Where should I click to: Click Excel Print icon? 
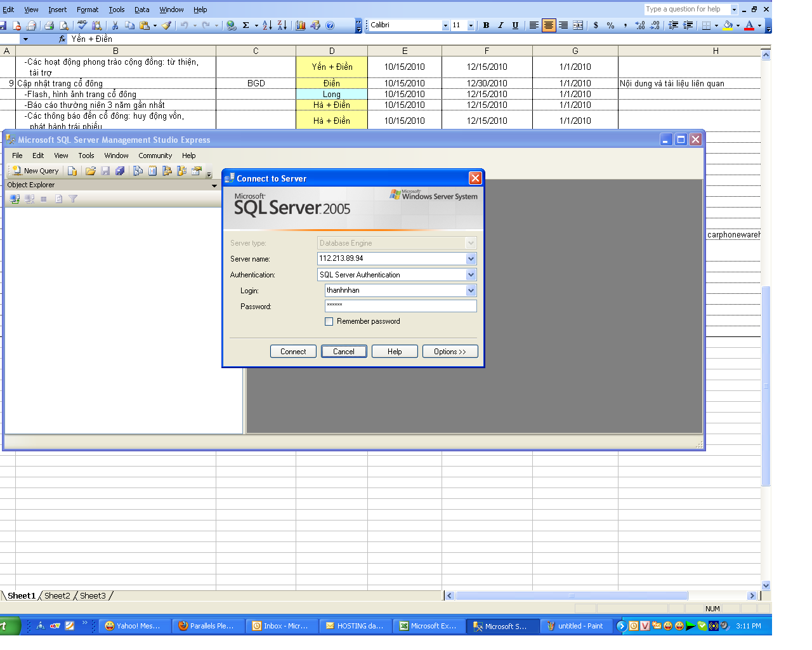(x=49, y=25)
